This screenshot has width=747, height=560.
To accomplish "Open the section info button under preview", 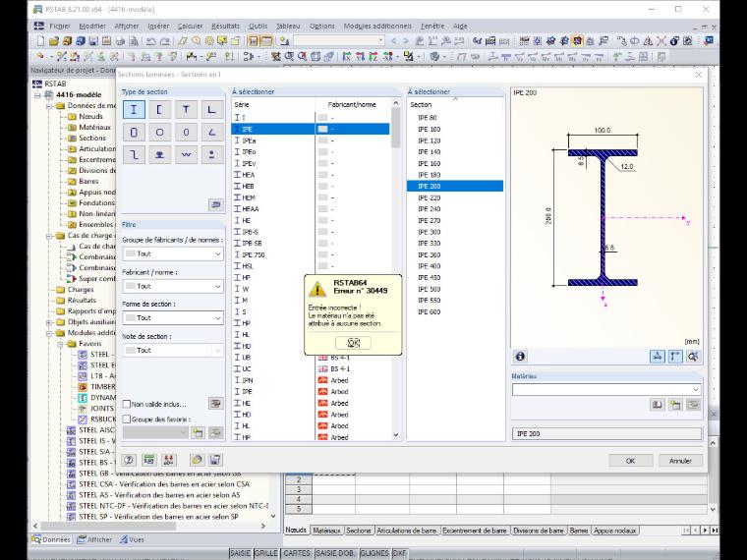I will click(520, 357).
